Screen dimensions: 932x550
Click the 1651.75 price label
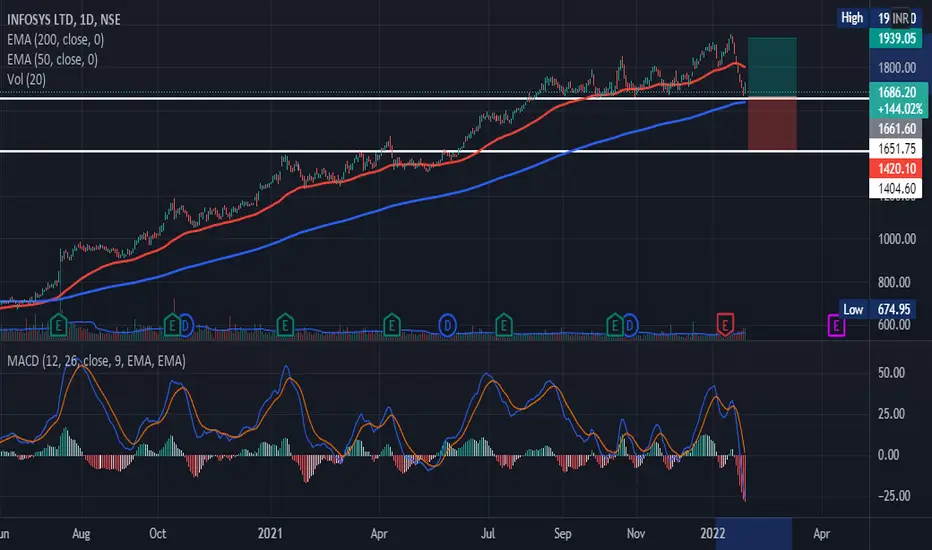(896, 149)
